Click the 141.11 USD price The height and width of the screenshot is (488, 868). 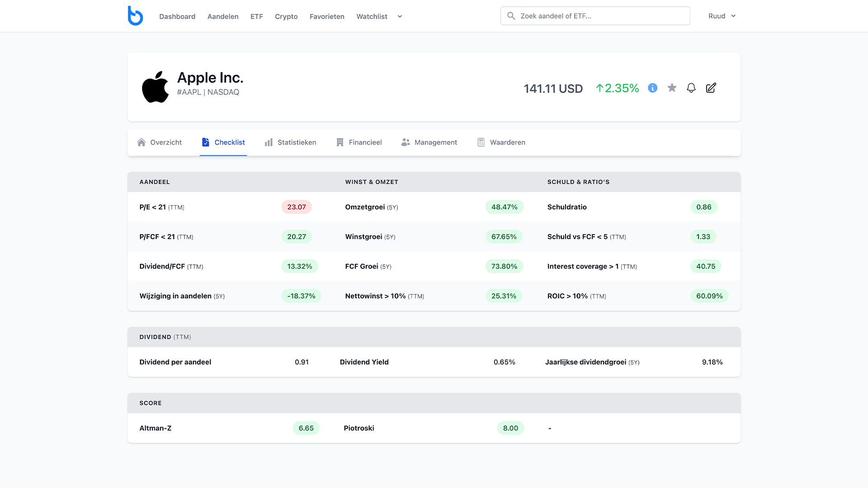click(x=553, y=89)
